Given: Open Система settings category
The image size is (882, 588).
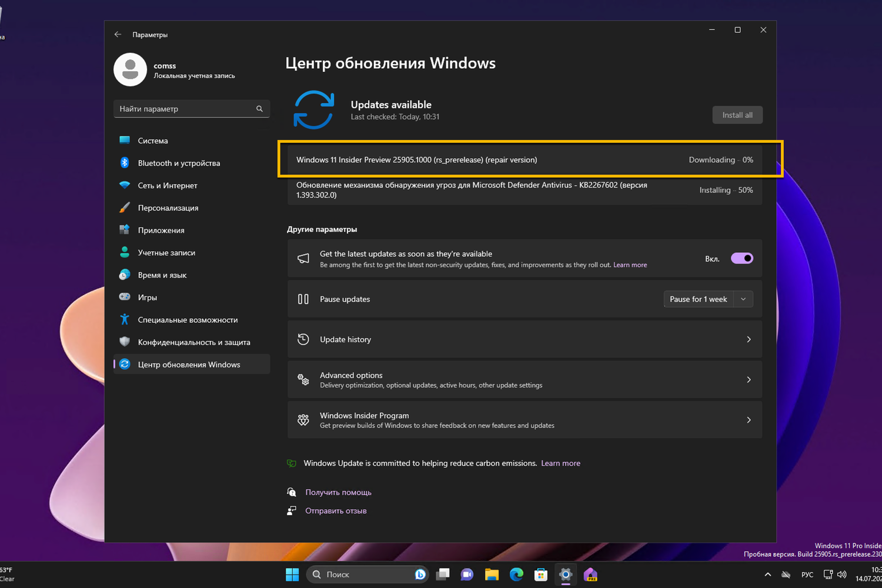Looking at the screenshot, I should pyautogui.click(x=192, y=141).
